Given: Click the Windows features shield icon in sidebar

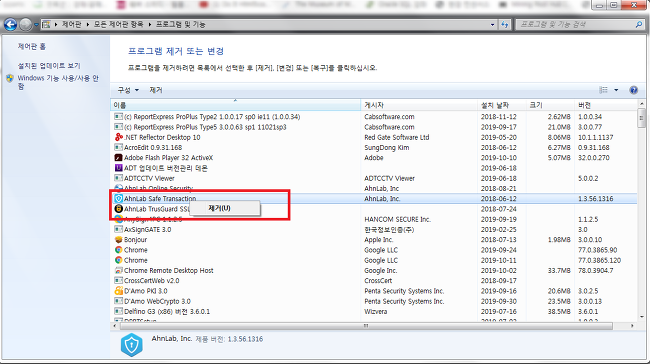Looking at the screenshot, I should coord(10,78).
